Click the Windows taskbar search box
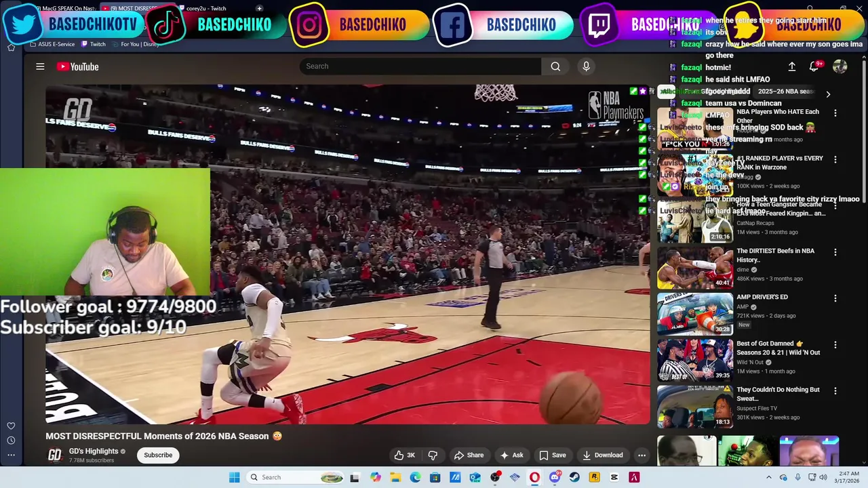 (295, 477)
